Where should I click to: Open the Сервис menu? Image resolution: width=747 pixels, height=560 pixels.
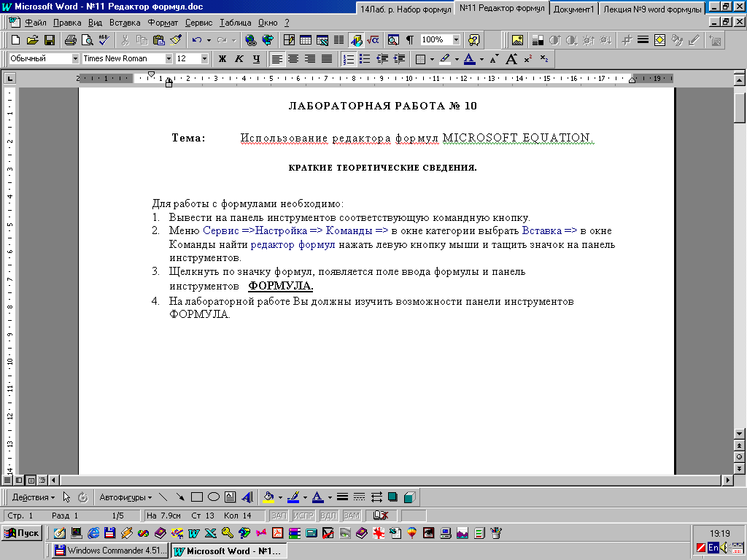click(198, 23)
